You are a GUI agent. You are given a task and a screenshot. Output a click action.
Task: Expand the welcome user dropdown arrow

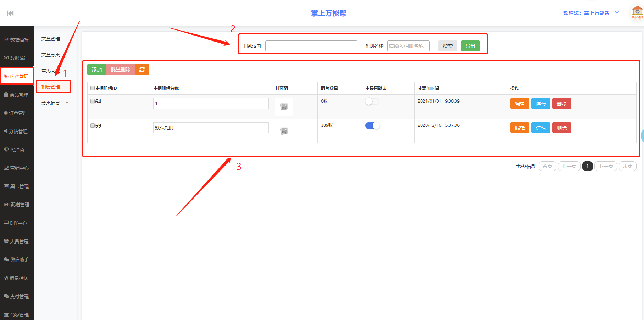(x=617, y=13)
